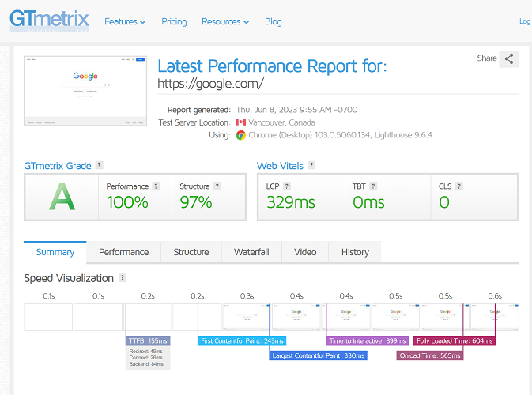This screenshot has height=395, width=532.
Task: Click the help icon next to Web Vitals
Action: point(311,165)
